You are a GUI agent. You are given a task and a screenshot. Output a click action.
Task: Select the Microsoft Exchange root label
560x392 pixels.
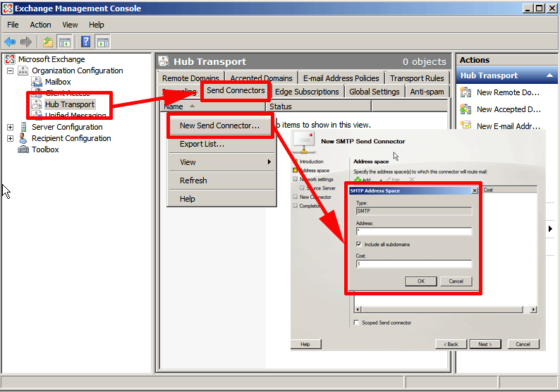point(51,59)
